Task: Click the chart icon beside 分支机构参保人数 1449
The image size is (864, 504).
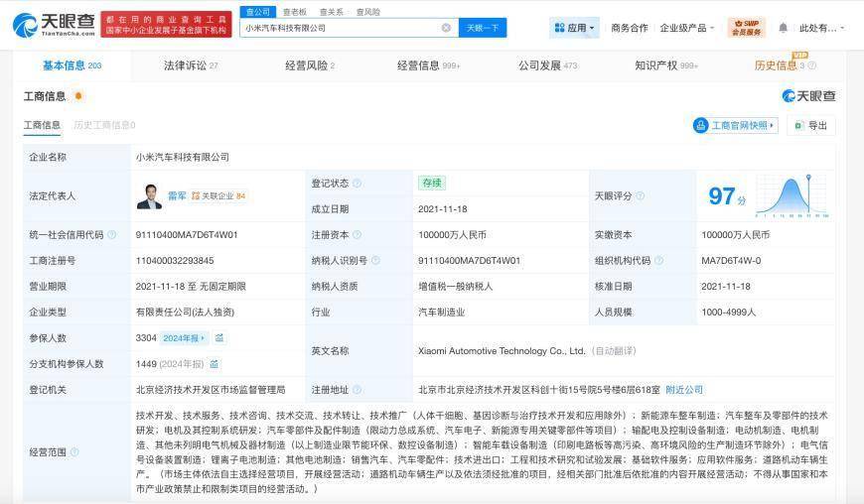Action: [x=215, y=364]
